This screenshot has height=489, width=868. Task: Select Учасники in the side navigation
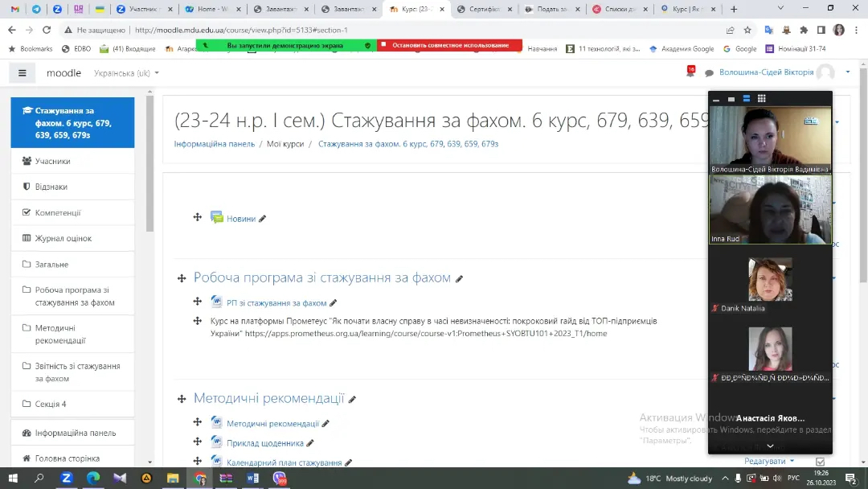coord(52,161)
